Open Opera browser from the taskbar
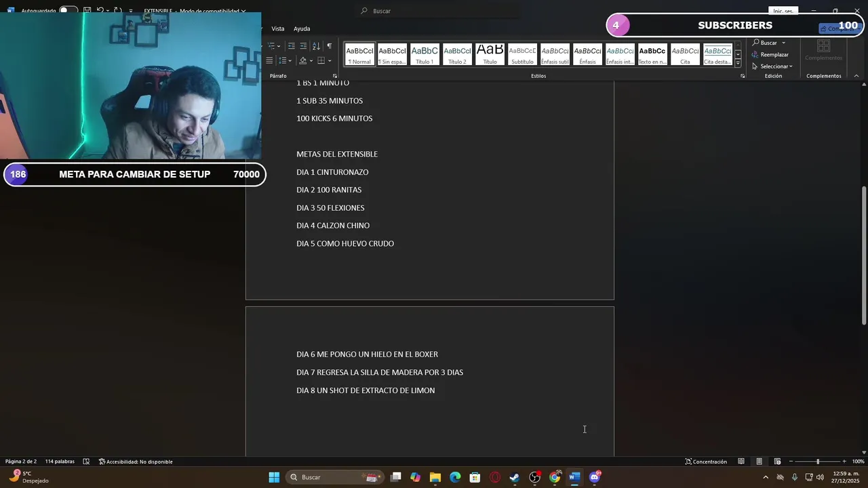The width and height of the screenshot is (868, 488). click(495, 477)
